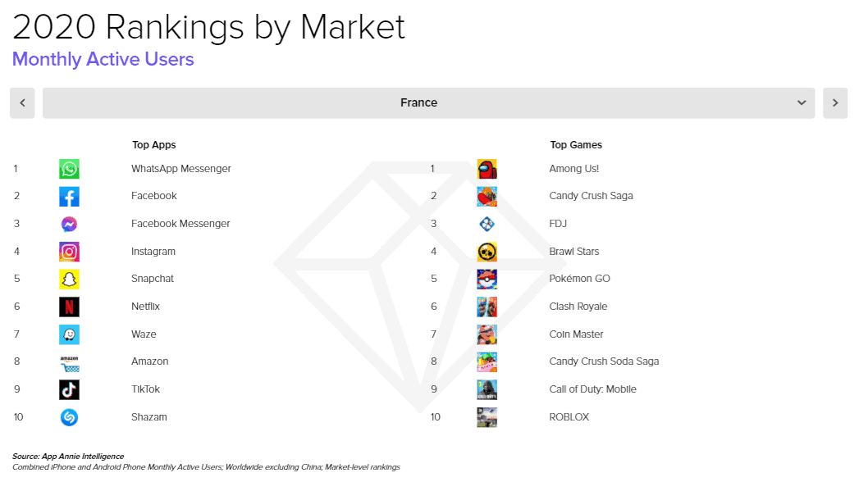Click the WhatsApp Messenger app icon

click(x=69, y=169)
